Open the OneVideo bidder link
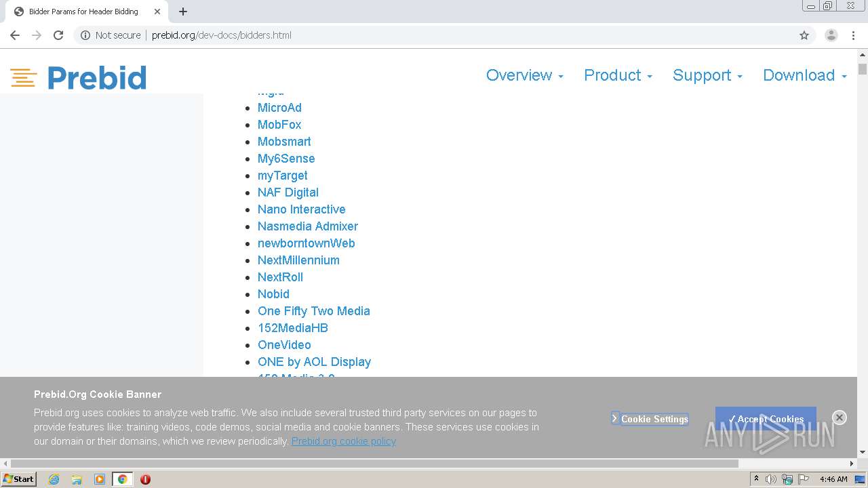 [x=284, y=345]
